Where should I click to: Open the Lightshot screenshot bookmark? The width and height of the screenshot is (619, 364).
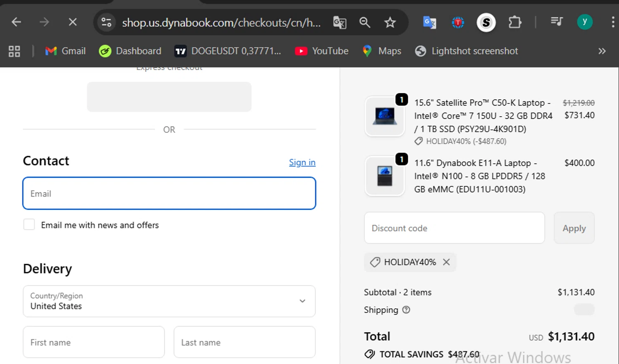click(467, 51)
